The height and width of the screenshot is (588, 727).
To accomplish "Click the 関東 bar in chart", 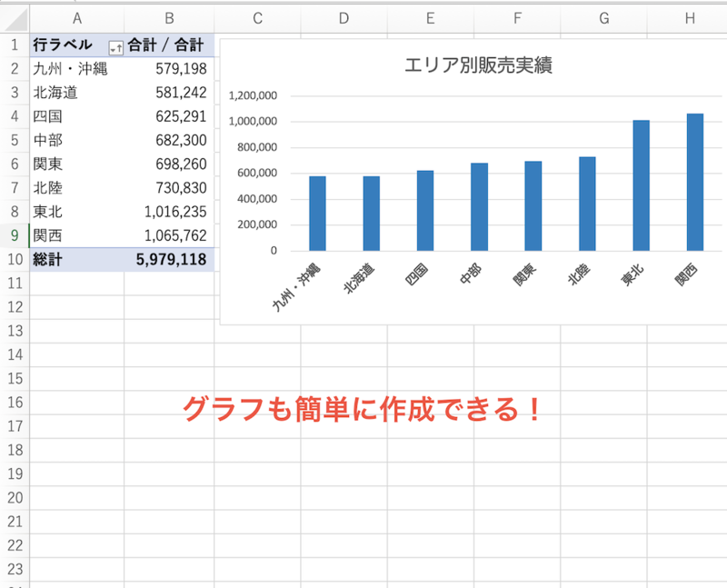I will click(x=533, y=206).
